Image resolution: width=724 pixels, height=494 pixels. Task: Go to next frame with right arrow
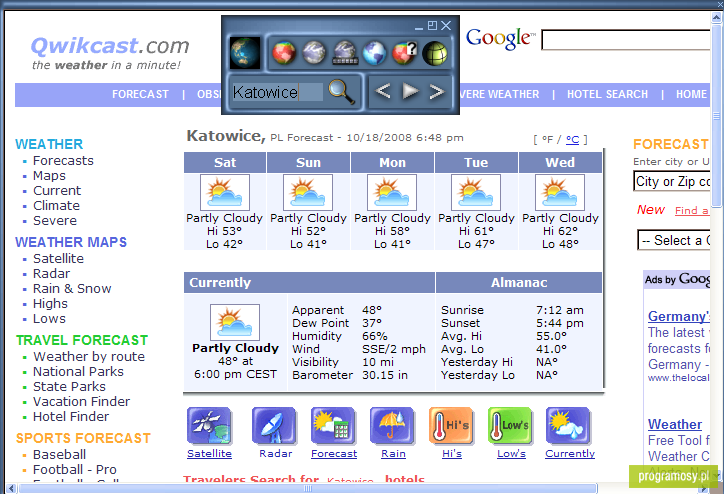436,91
